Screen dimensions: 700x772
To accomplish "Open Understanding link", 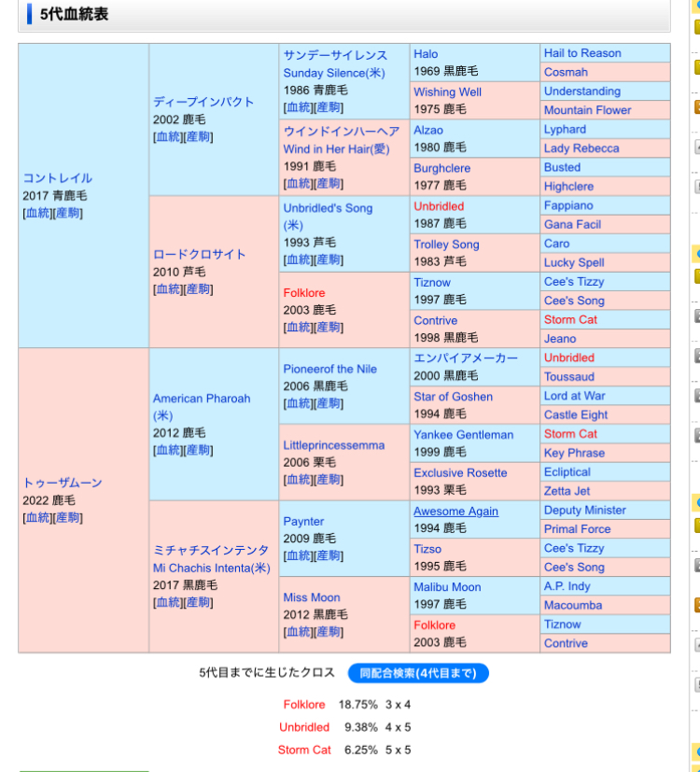I will [581, 91].
